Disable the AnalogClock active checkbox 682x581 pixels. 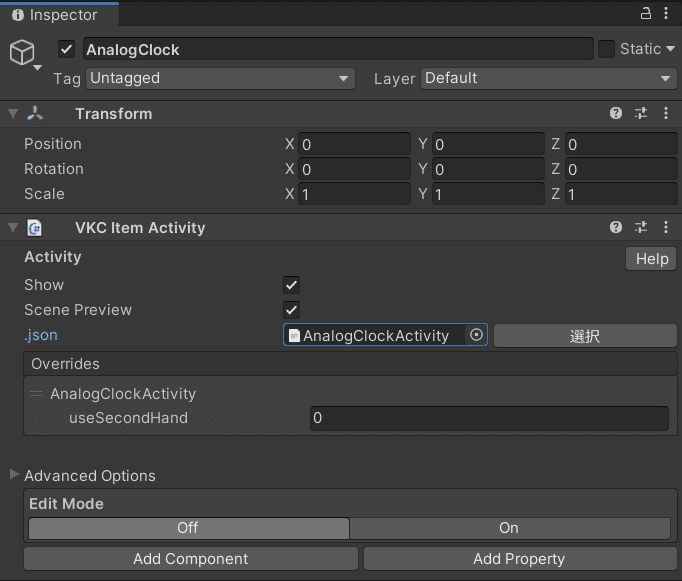(x=67, y=49)
